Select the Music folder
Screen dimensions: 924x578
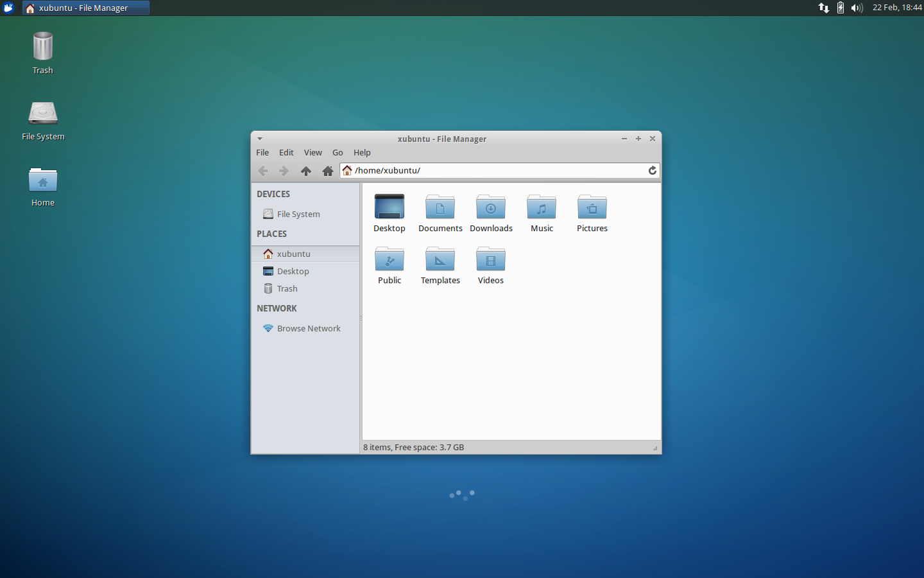coord(542,208)
